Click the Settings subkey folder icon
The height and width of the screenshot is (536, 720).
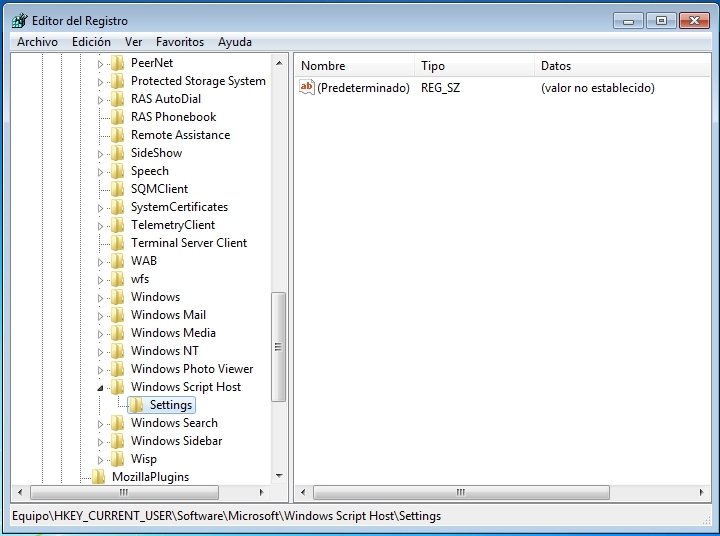[x=136, y=405]
